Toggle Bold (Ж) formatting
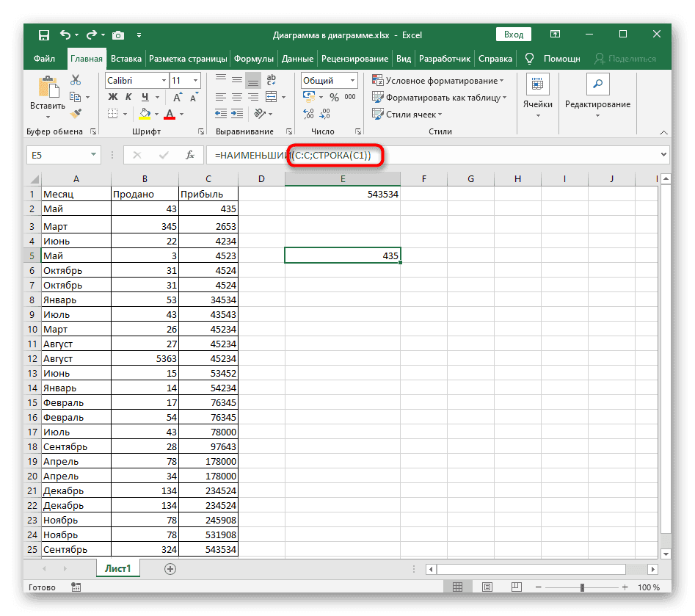Viewport: 695px width, 616px height. click(x=113, y=97)
